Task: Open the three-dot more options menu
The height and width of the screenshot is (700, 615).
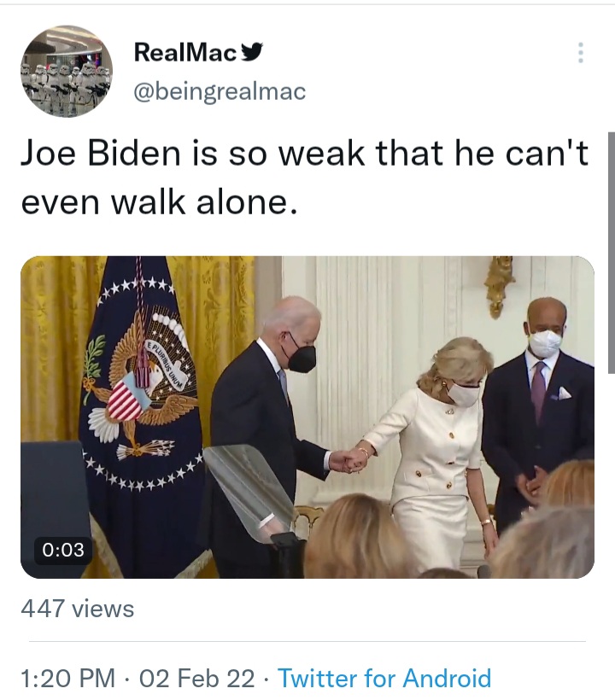Action: [x=580, y=53]
